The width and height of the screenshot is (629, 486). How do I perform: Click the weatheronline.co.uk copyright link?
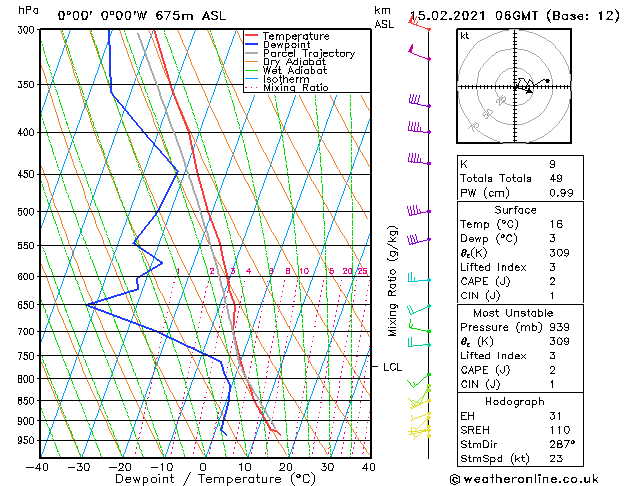point(537,478)
